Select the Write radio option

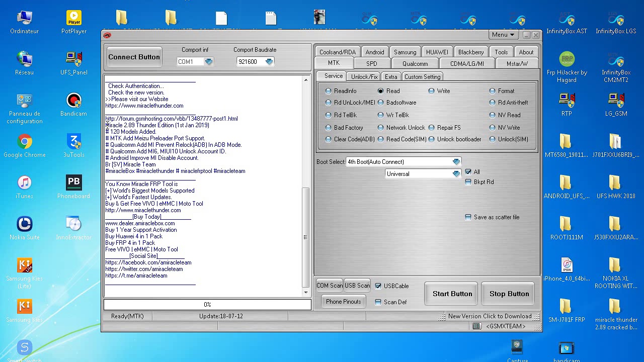click(x=440, y=91)
